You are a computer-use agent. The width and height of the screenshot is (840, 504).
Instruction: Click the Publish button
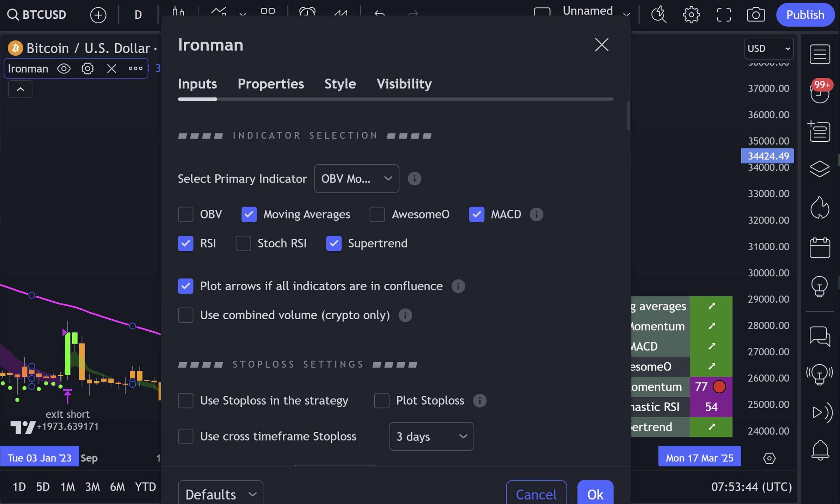point(805,15)
